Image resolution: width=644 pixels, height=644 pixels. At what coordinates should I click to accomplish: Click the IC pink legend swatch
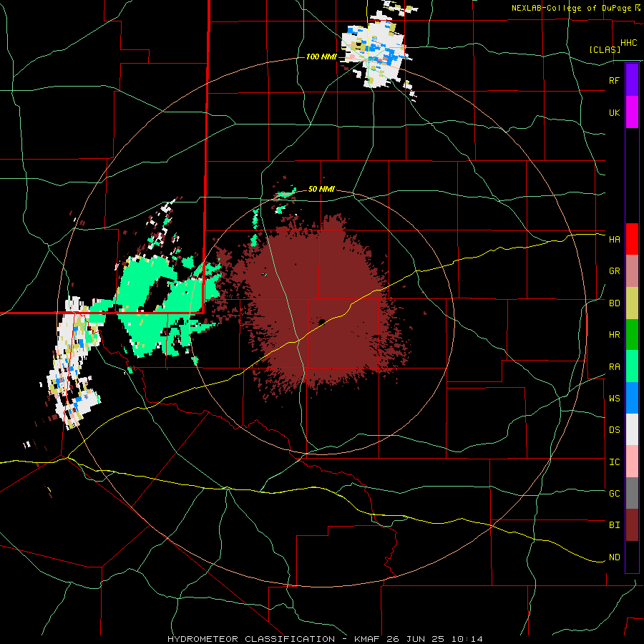pos(632,462)
